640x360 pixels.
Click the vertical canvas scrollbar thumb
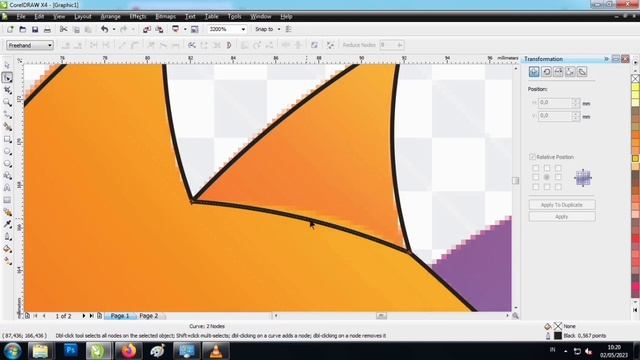tap(516, 180)
